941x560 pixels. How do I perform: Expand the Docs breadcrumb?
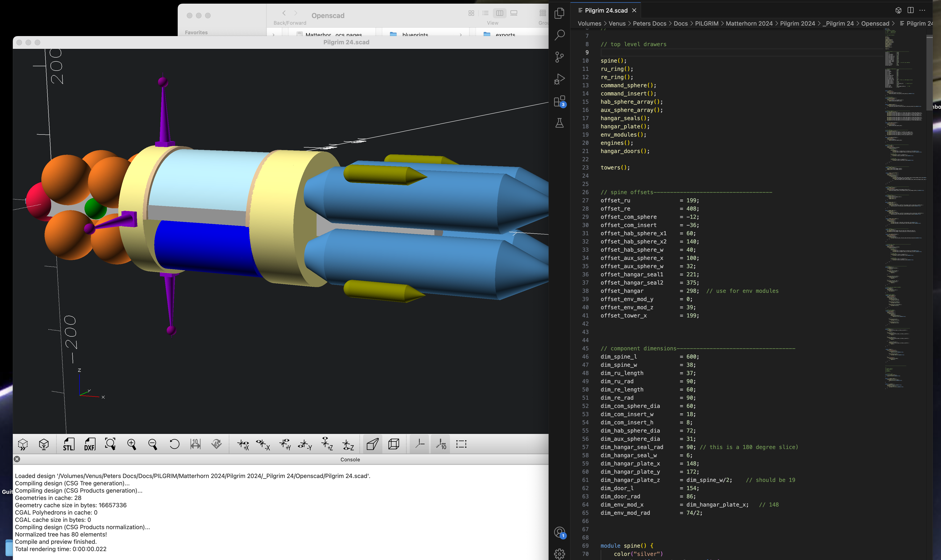[x=680, y=23]
